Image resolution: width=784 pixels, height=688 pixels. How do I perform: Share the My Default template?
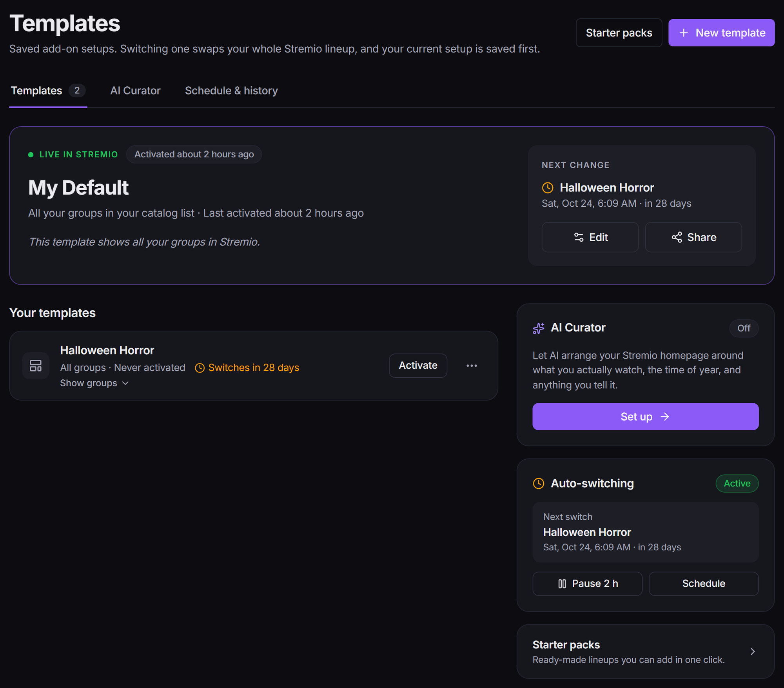(693, 237)
